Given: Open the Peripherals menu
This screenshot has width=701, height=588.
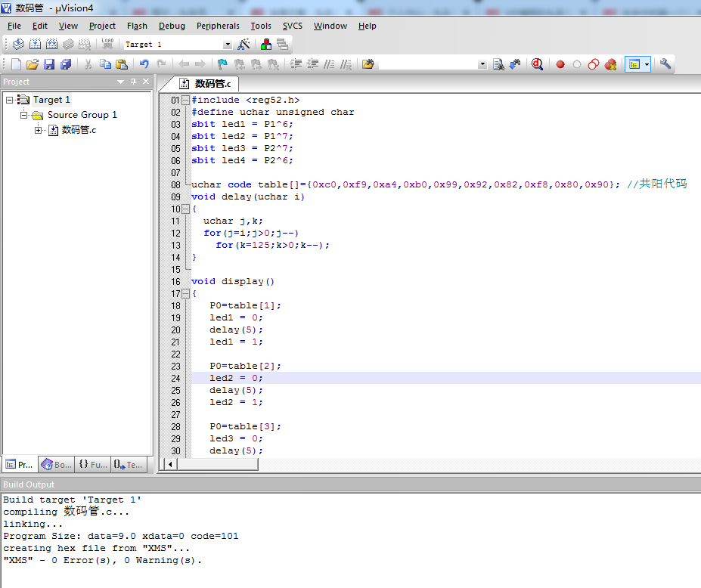Looking at the screenshot, I should pyautogui.click(x=218, y=26).
